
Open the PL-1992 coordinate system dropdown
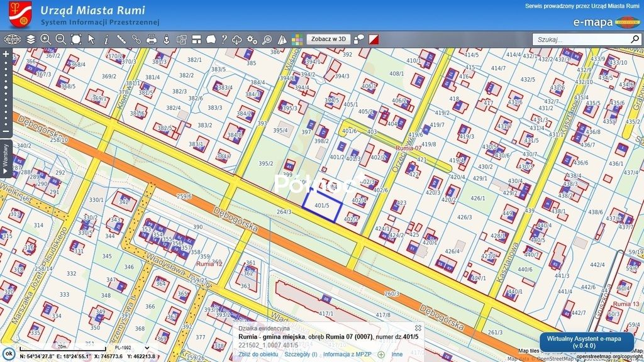click(x=132, y=348)
